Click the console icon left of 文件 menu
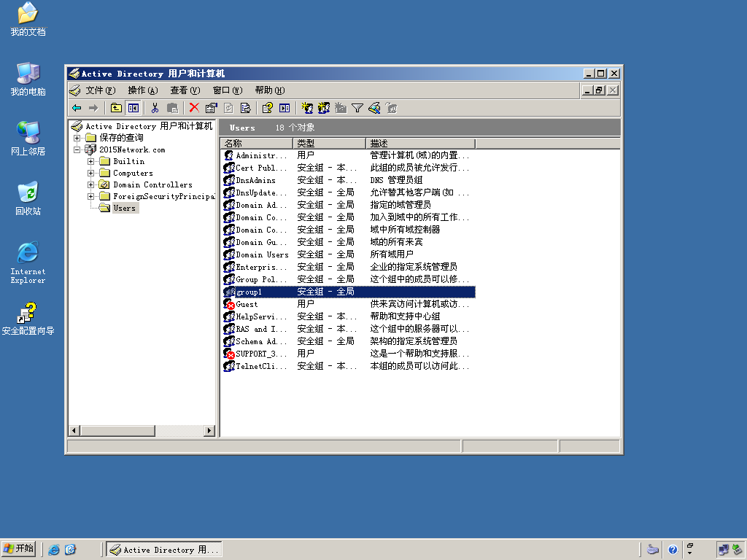The width and height of the screenshot is (747, 560). pos(75,90)
